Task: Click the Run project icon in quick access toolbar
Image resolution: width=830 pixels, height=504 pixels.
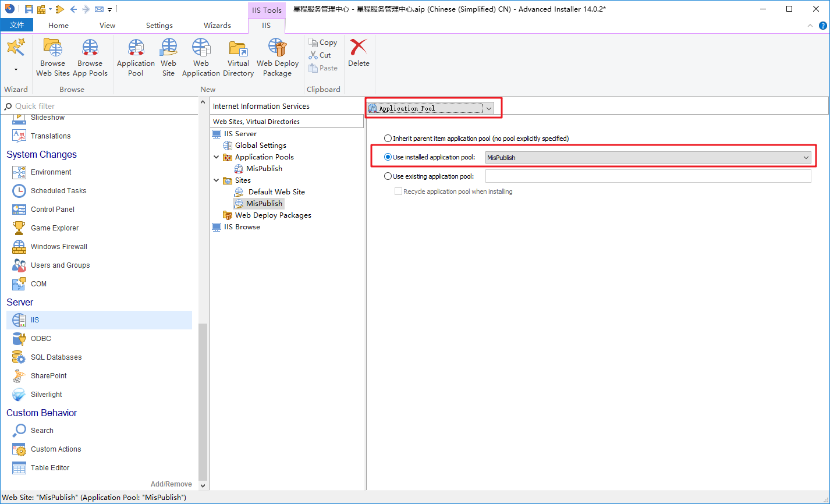Action: pyautogui.click(x=60, y=9)
